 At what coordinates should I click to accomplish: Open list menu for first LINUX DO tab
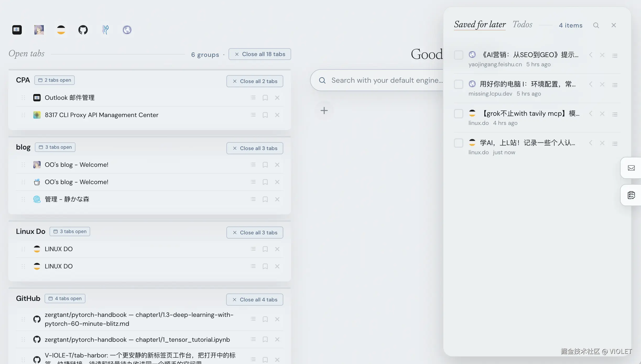tap(253, 249)
